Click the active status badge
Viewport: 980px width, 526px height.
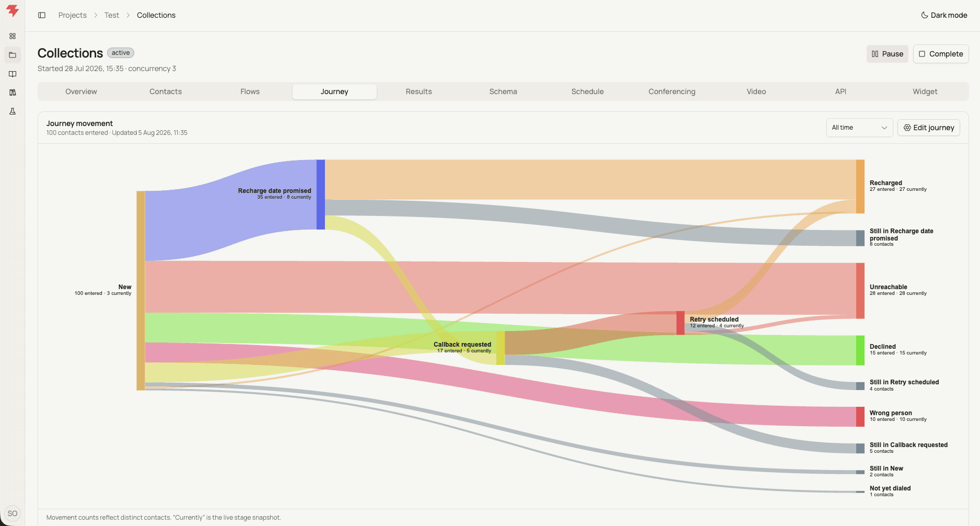click(x=121, y=53)
